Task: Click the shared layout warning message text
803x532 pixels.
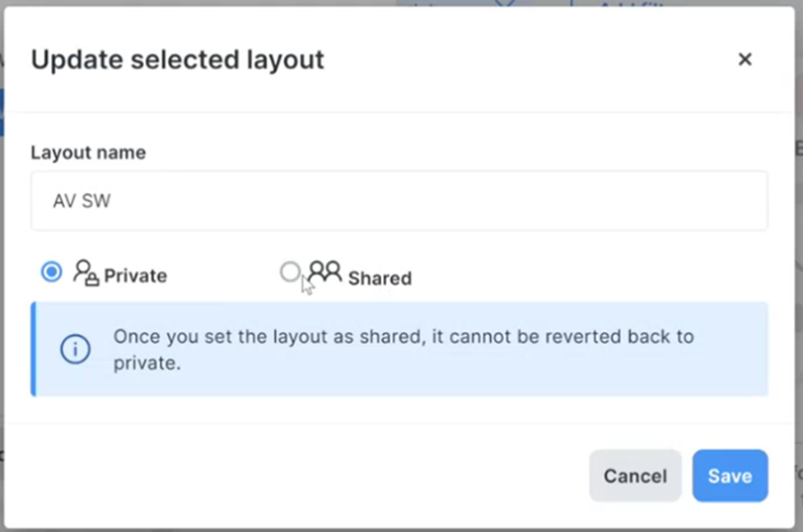Action: click(404, 337)
